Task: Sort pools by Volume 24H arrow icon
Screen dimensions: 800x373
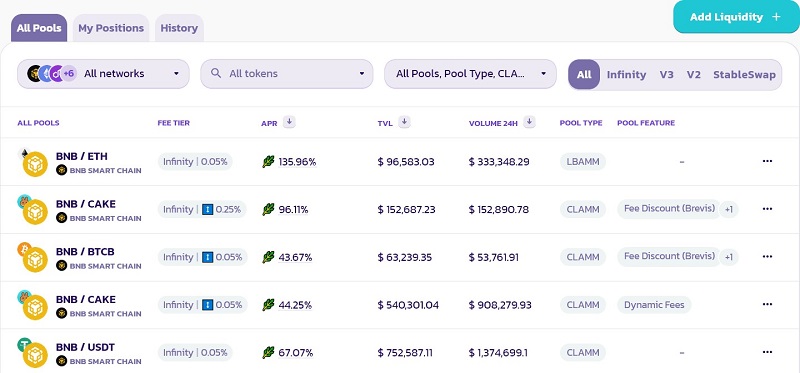Action: click(x=530, y=122)
